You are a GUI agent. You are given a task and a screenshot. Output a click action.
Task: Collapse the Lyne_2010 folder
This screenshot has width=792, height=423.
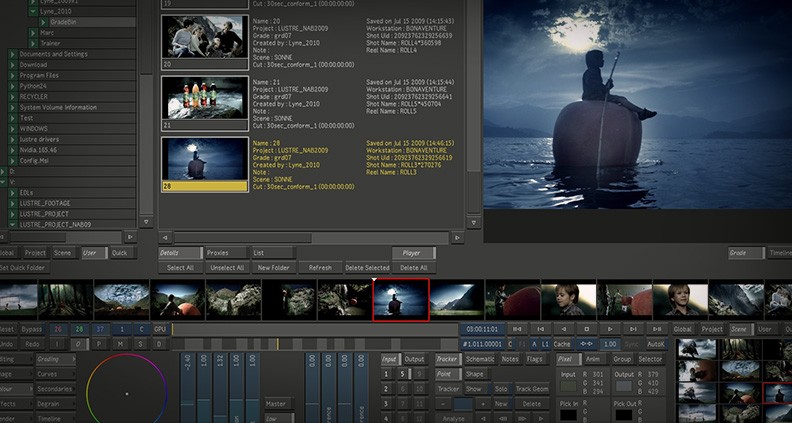click(x=33, y=11)
